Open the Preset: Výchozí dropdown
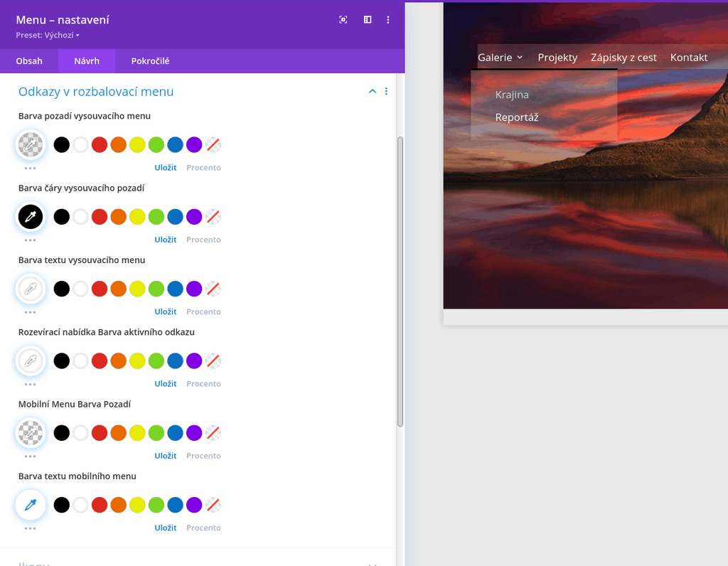The width and height of the screenshot is (728, 566). tap(48, 36)
